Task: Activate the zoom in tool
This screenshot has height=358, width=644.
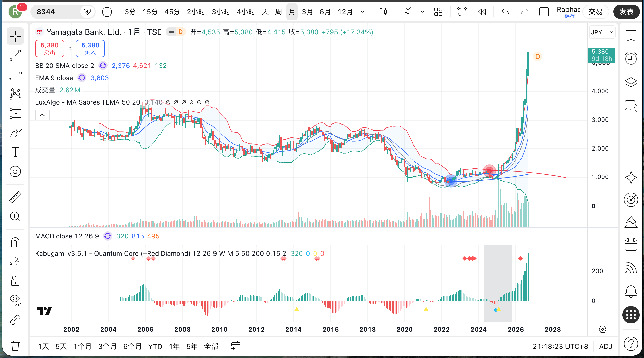Action: click(15, 216)
